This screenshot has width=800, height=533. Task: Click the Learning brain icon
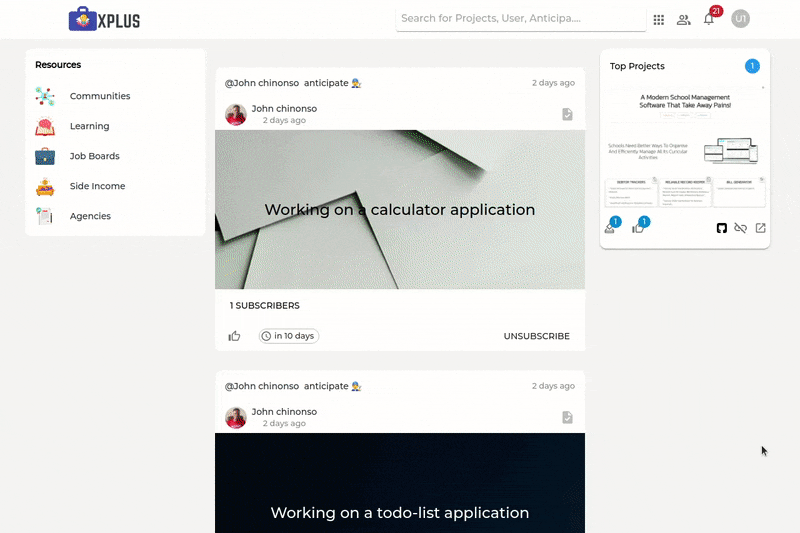[45, 126]
